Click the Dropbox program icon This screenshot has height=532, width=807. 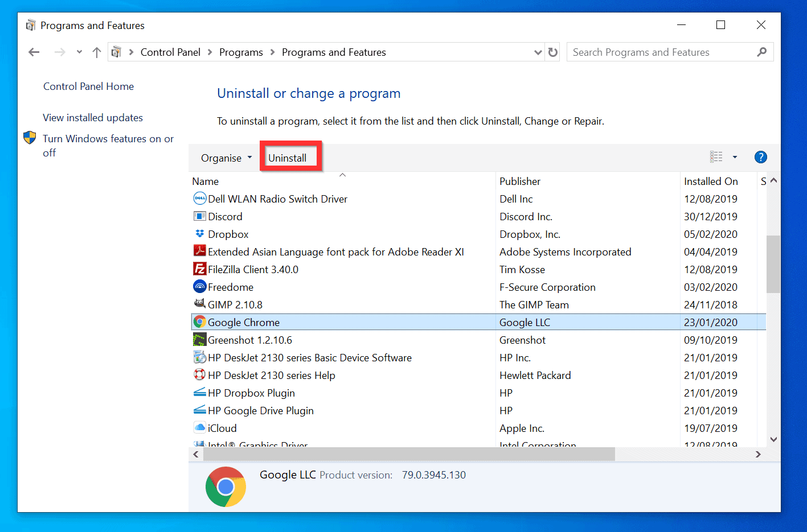[199, 234]
